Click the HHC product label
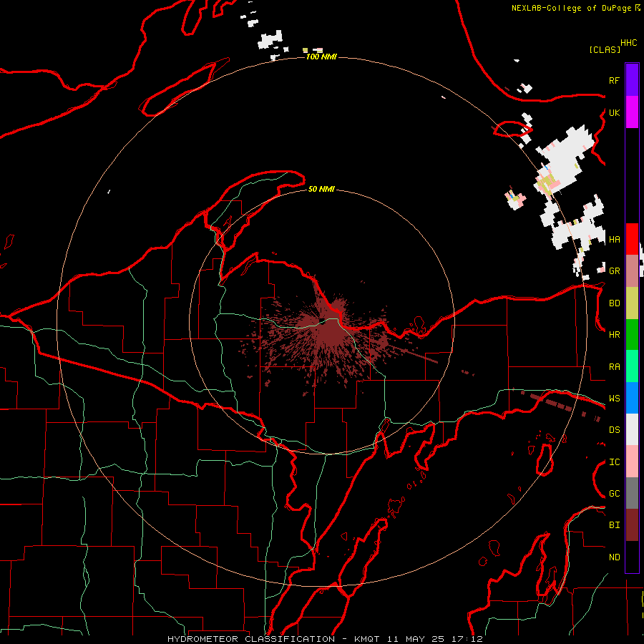 (x=629, y=43)
